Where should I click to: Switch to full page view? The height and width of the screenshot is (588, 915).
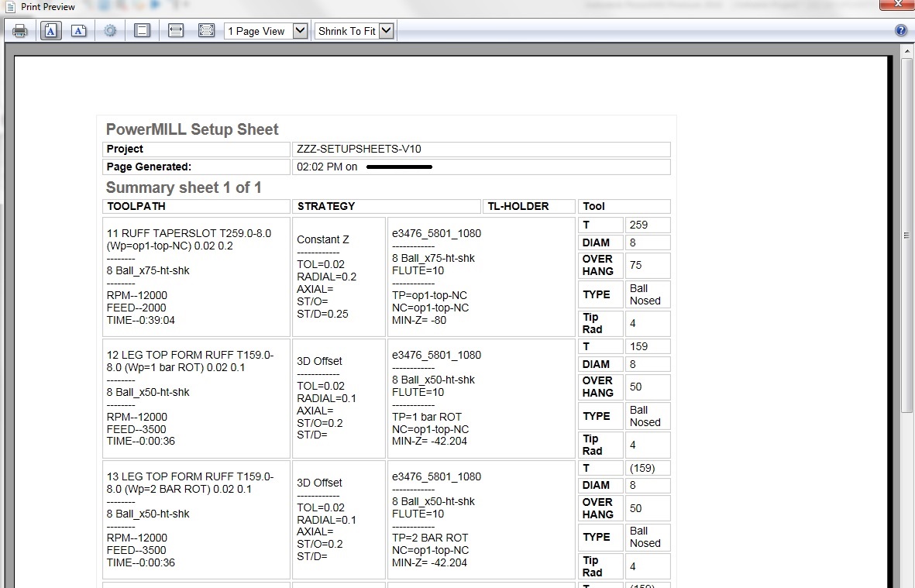pos(206,30)
